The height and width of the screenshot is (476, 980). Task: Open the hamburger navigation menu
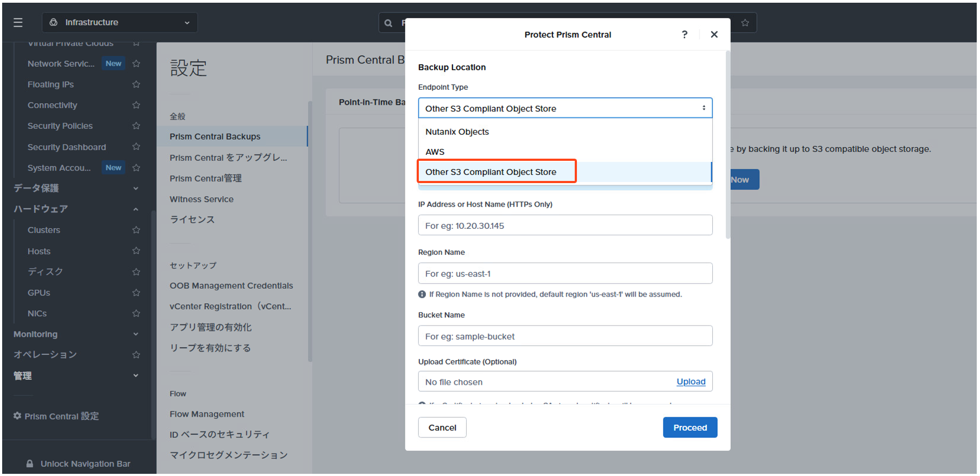pyautogui.click(x=18, y=22)
